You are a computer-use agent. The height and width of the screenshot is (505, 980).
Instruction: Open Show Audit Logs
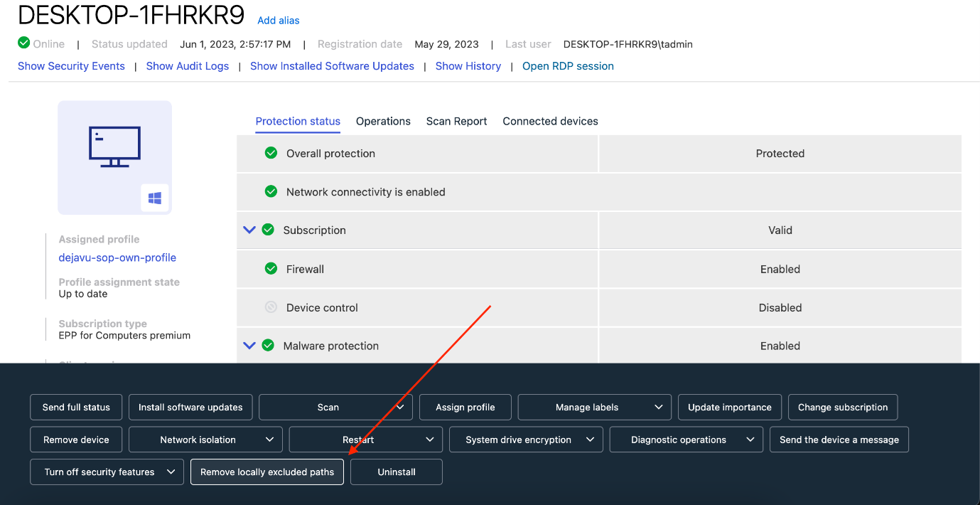(x=188, y=66)
